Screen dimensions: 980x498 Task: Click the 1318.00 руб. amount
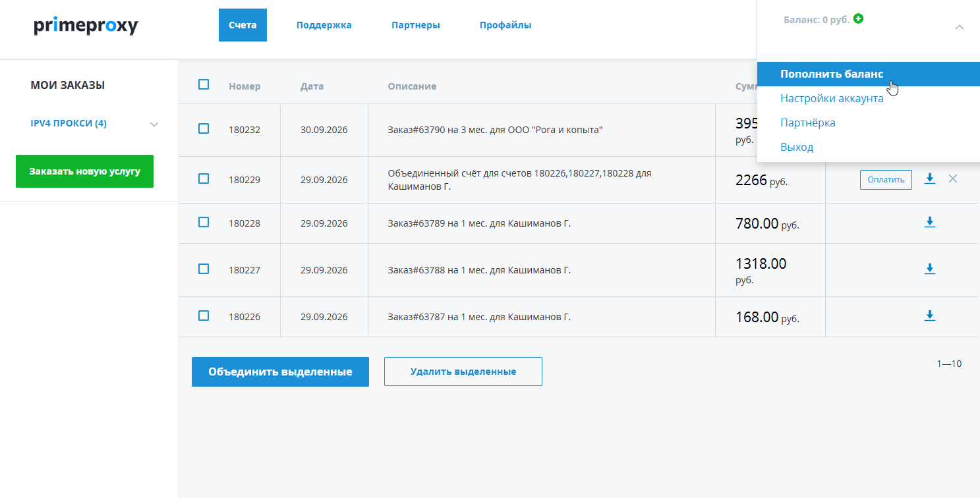[761, 271]
